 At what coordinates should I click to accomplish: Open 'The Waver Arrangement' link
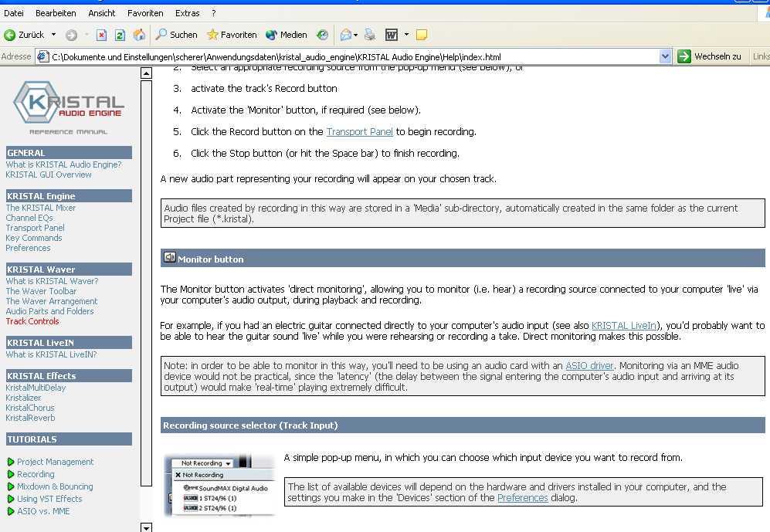click(52, 301)
